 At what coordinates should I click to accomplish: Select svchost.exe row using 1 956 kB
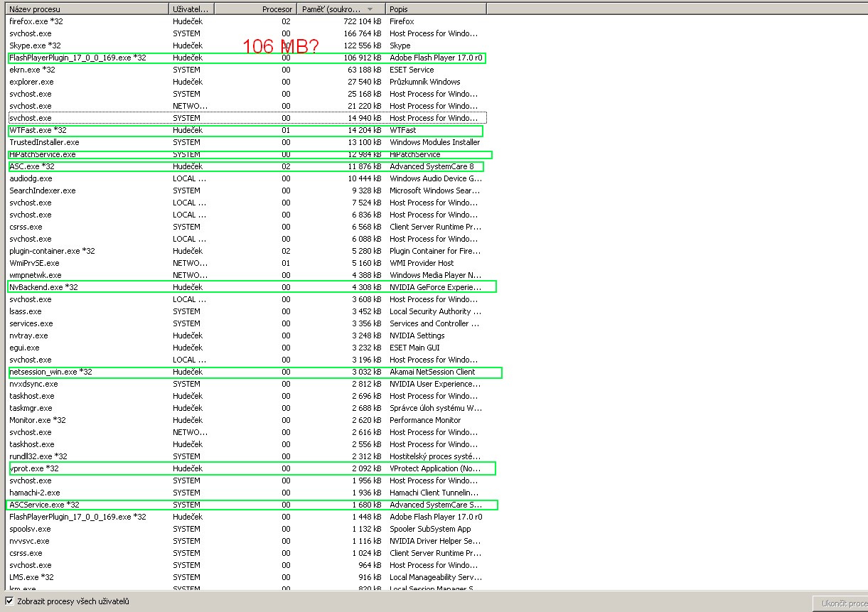247,481
